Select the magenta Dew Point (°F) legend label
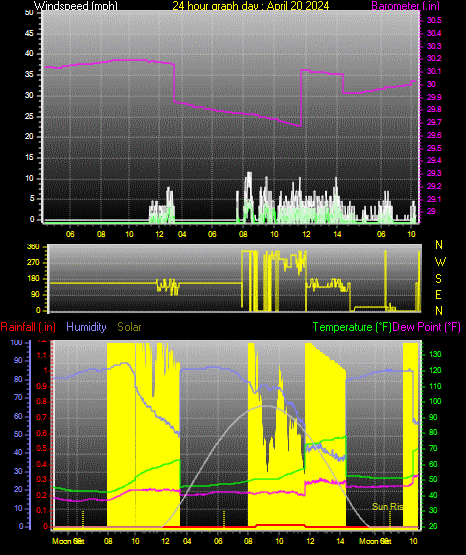This screenshot has height=555, width=466. pos(426,327)
